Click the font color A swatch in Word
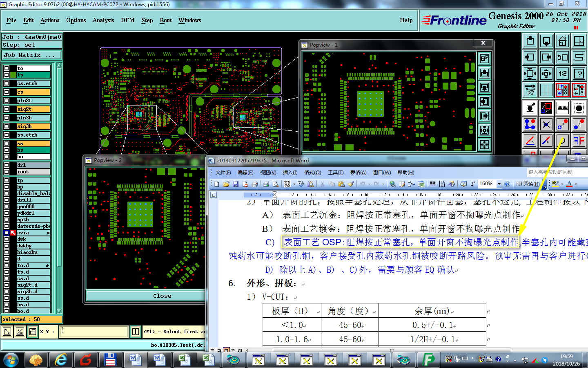 569,184
